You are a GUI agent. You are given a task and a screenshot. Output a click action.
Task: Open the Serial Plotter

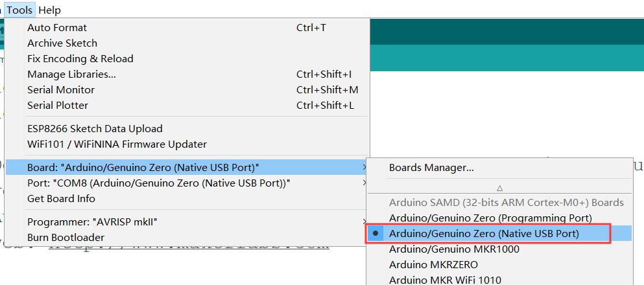point(58,106)
